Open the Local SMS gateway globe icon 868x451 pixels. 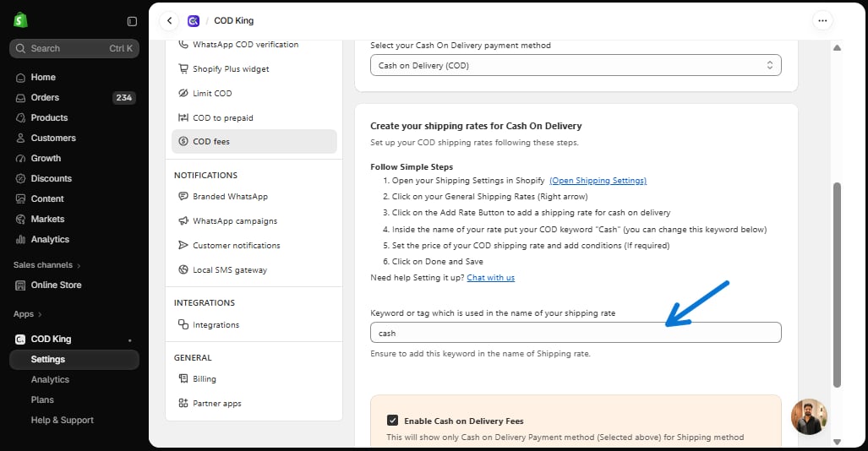[x=183, y=269]
